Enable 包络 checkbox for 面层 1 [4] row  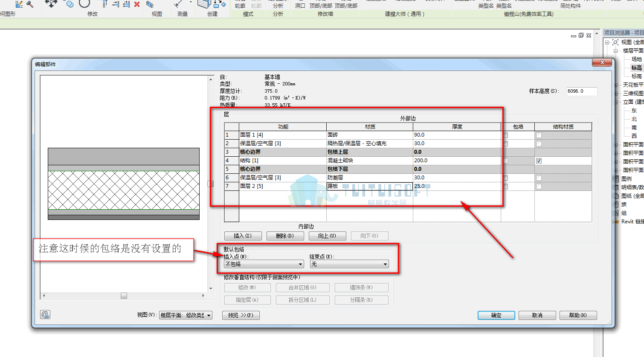[x=505, y=135]
